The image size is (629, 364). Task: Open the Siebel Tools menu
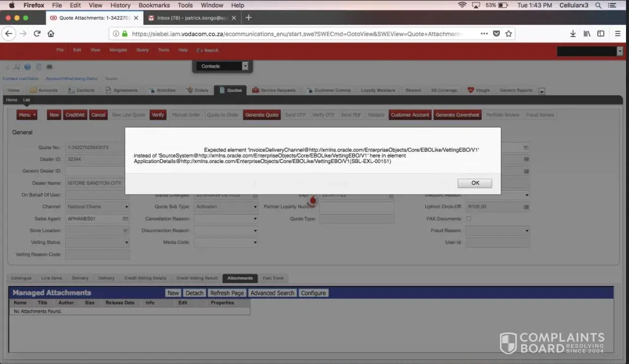(164, 50)
